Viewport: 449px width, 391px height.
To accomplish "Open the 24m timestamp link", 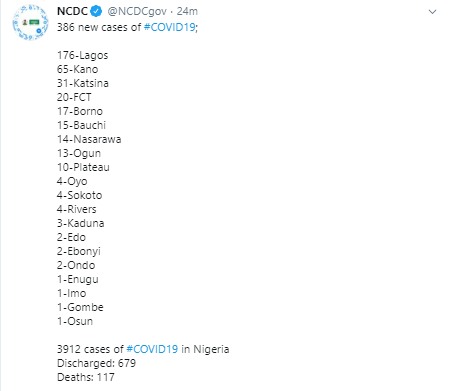I will coord(187,11).
